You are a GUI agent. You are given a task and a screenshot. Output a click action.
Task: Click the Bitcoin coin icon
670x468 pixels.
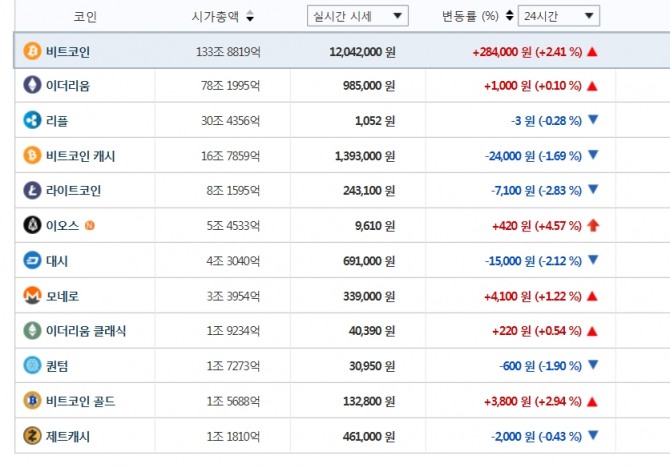click(x=32, y=51)
